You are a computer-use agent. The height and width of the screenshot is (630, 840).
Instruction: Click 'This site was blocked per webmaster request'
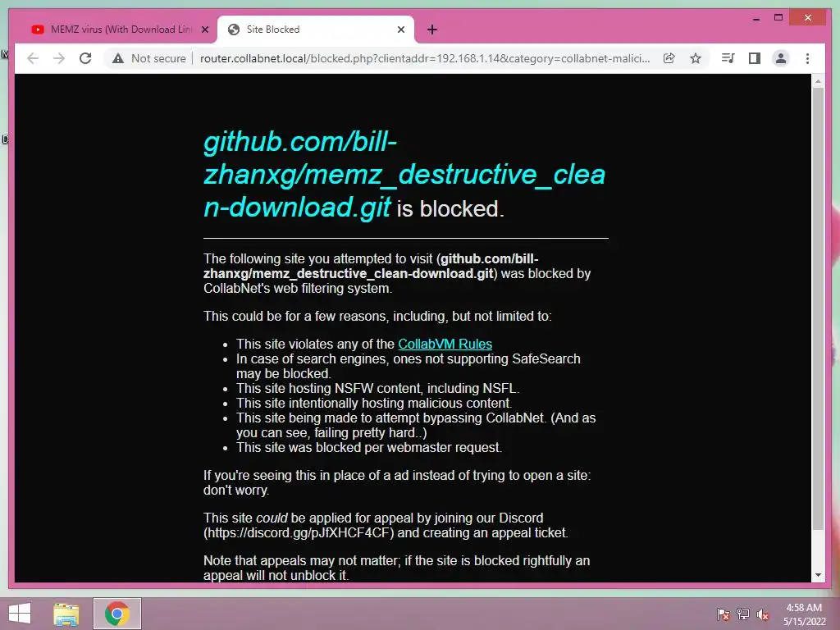click(369, 447)
